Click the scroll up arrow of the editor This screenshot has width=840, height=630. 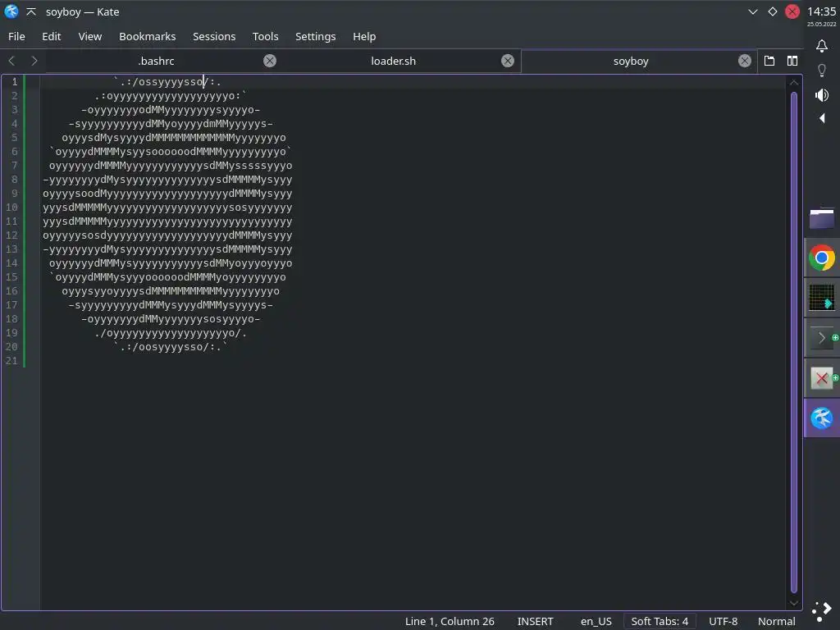coord(794,83)
